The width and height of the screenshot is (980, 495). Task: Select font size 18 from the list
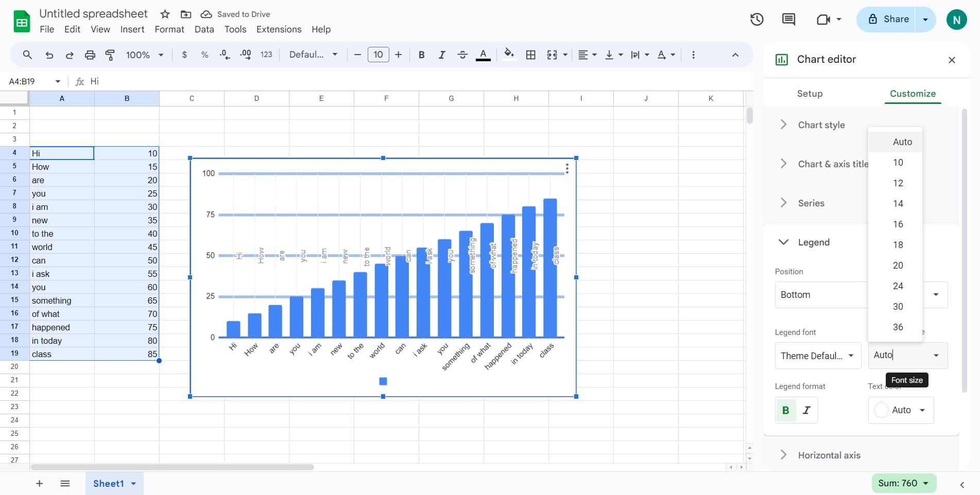898,244
